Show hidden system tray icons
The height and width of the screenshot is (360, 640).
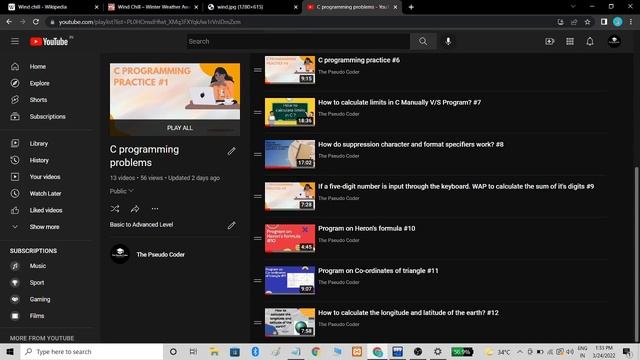tap(520, 351)
